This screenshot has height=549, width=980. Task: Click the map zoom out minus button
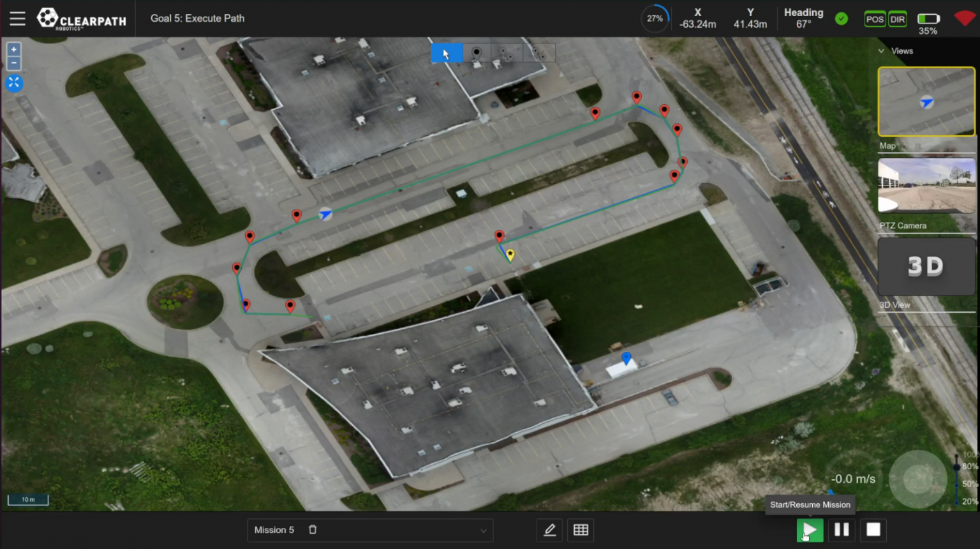[13, 63]
